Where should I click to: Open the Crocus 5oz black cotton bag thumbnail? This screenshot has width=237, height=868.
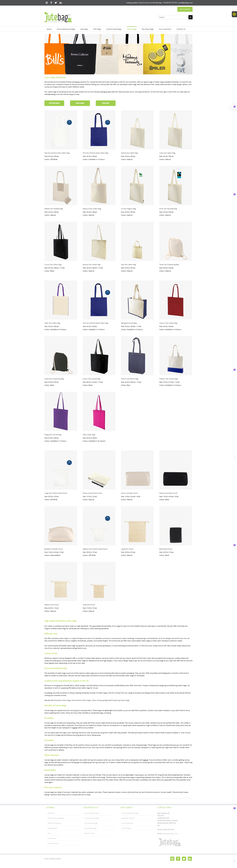(61, 241)
